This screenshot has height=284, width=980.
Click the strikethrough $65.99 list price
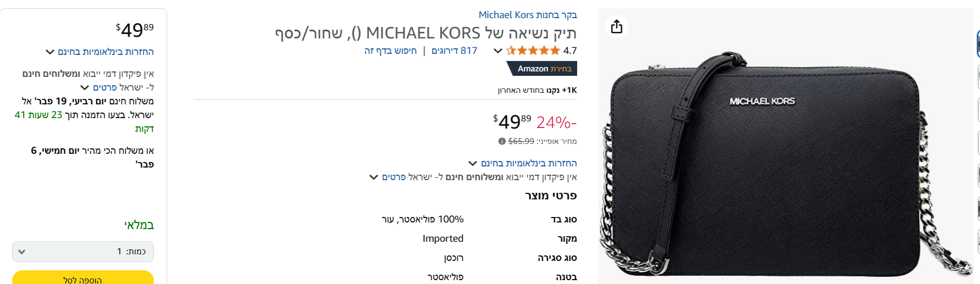click(x=521, y=141)
